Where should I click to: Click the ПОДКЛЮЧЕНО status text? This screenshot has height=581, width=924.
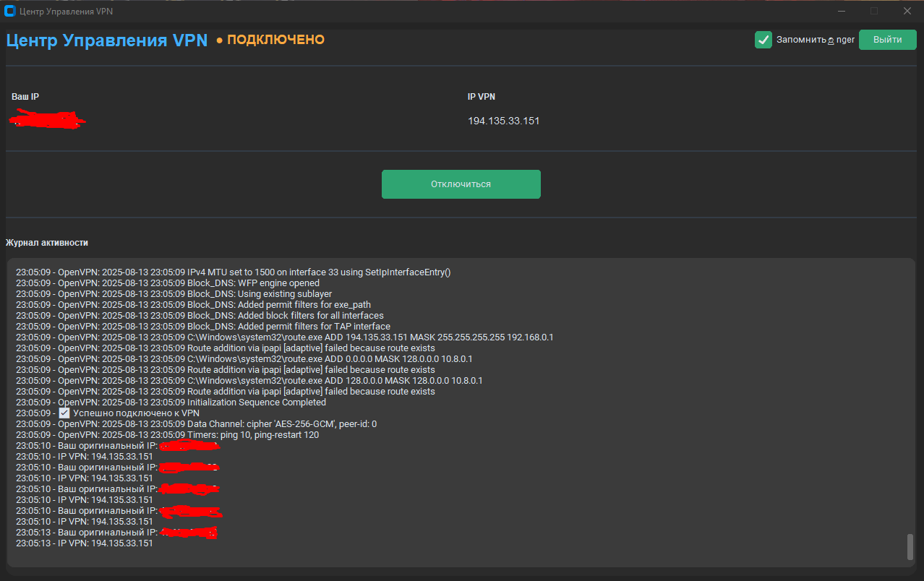click(x=275, y=40)
